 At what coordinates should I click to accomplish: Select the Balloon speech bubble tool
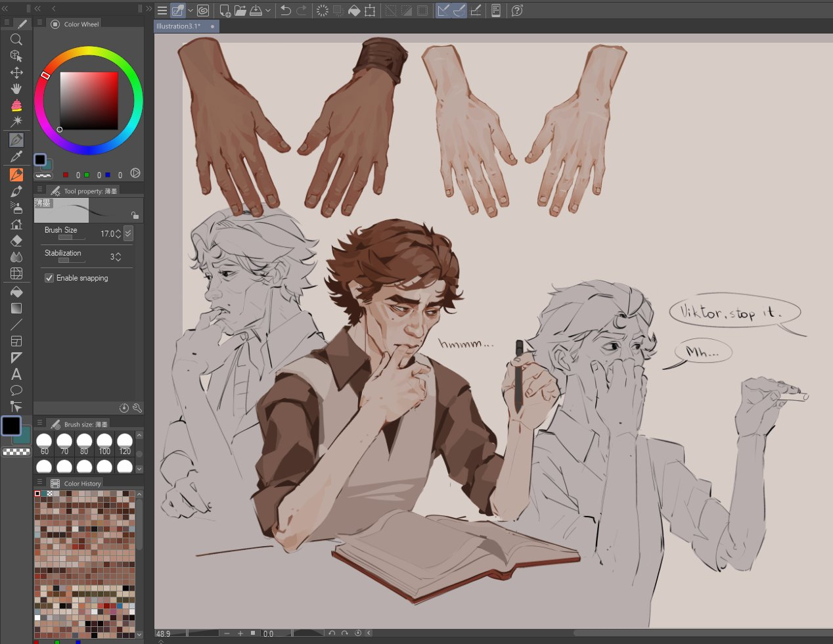(16, 391)
